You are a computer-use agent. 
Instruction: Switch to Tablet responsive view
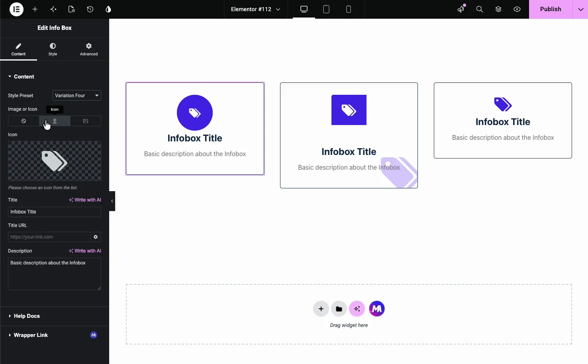(x=326, y=9)
